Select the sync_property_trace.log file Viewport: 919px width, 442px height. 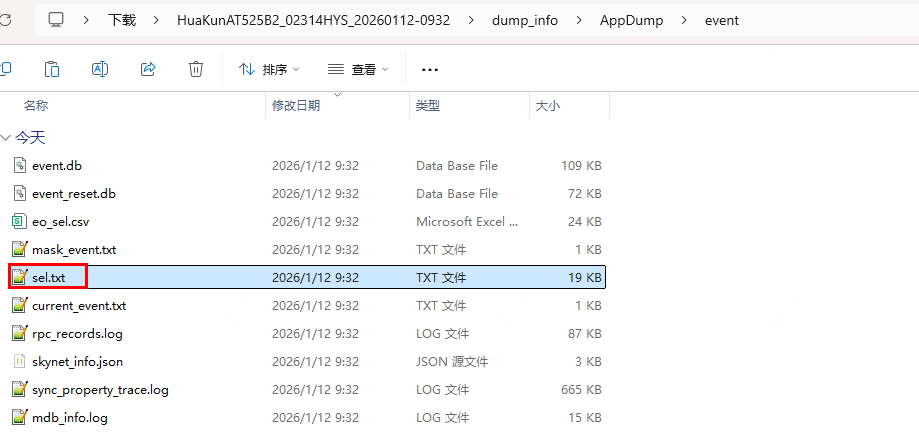tap(100, 389)
